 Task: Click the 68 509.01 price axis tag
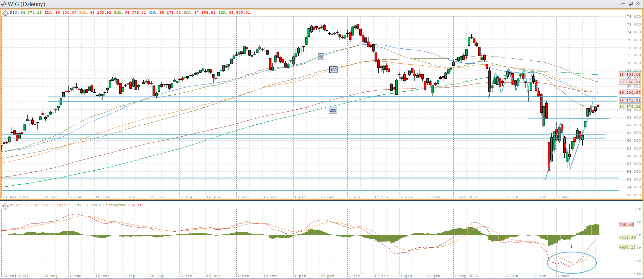pos(629,74)
